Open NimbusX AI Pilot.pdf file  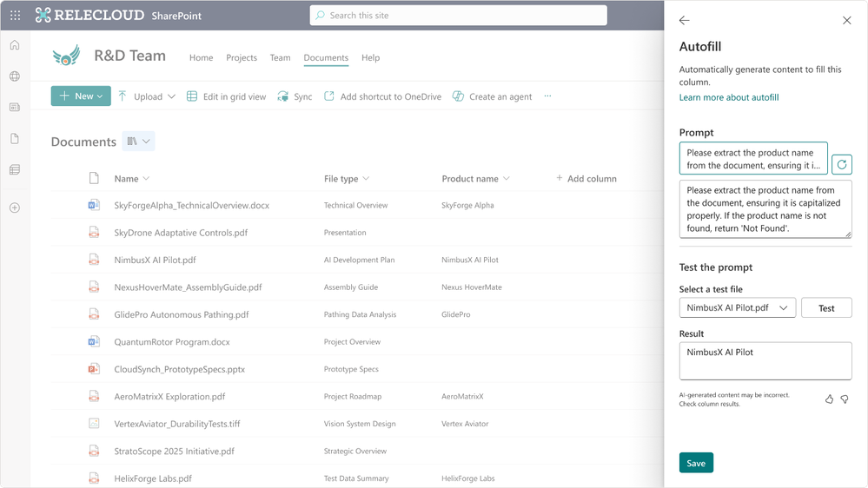pos(155,260)
